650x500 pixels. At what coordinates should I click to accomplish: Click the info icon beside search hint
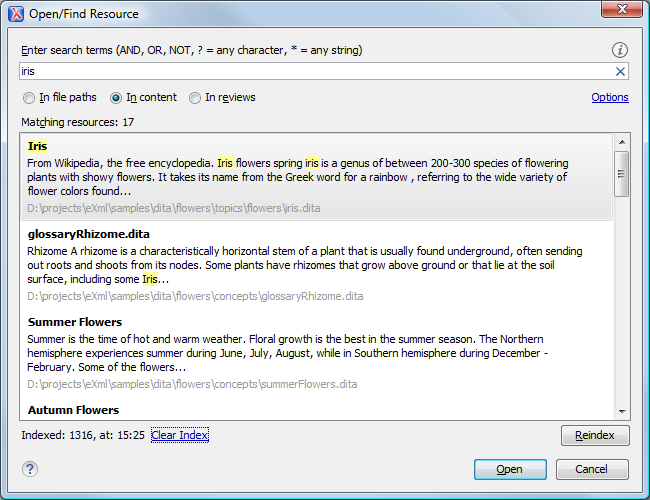620,50
